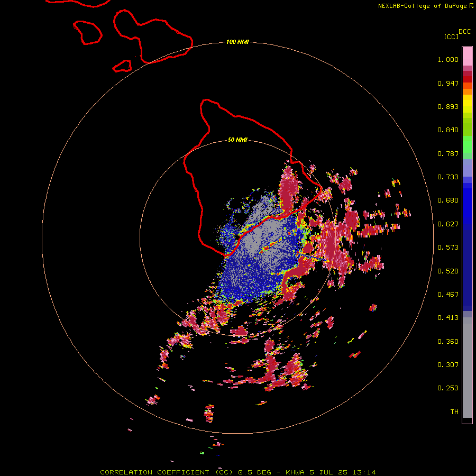Click the 0.733 value on the color scale

tap(448, 177)
